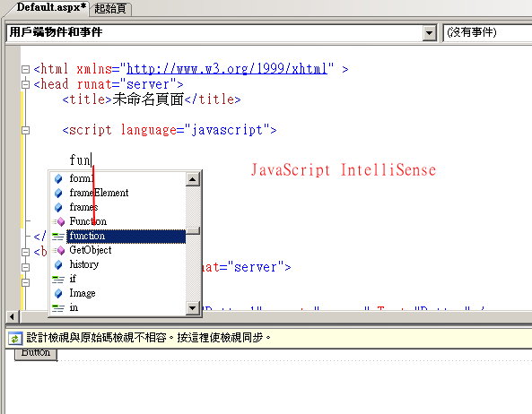Click the keyword icon beside function

pos(58,237)
